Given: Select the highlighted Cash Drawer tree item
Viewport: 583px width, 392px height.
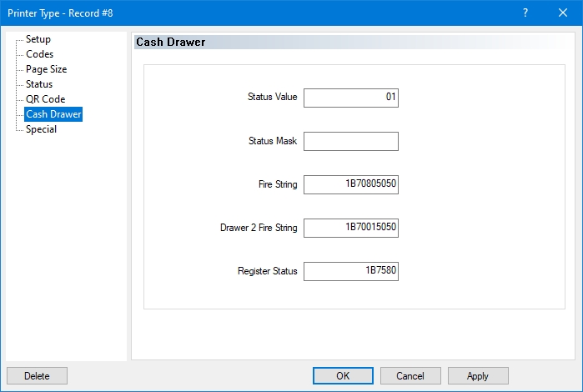Looking at the screenshot, I should coord(53,114).
